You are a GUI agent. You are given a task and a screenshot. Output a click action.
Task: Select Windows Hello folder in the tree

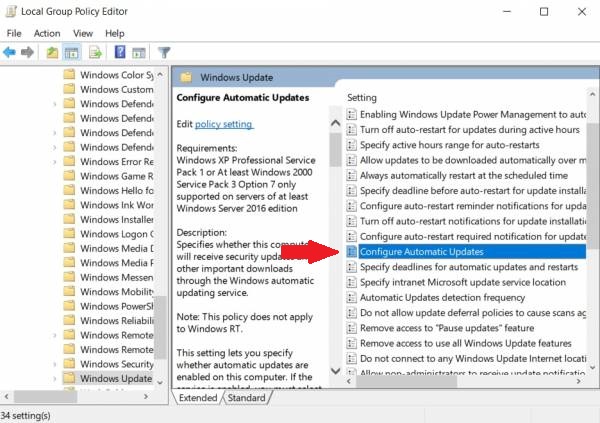click(108, 190)
